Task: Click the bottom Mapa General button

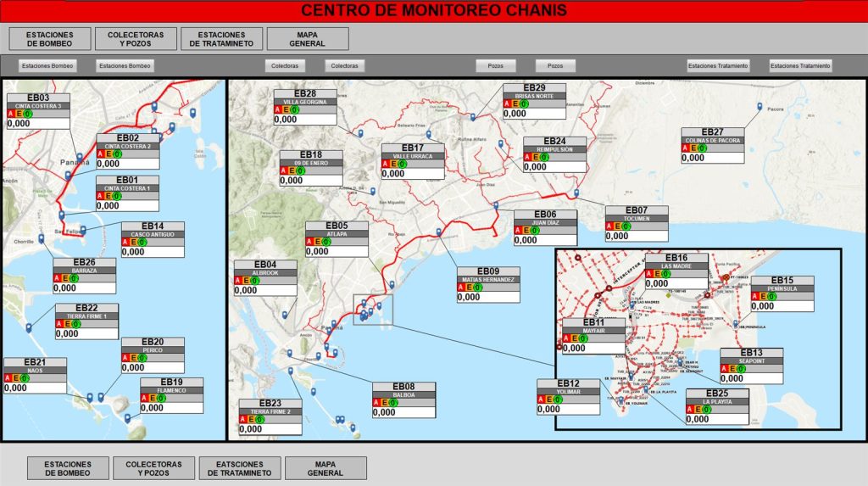Action: [325, 468]
